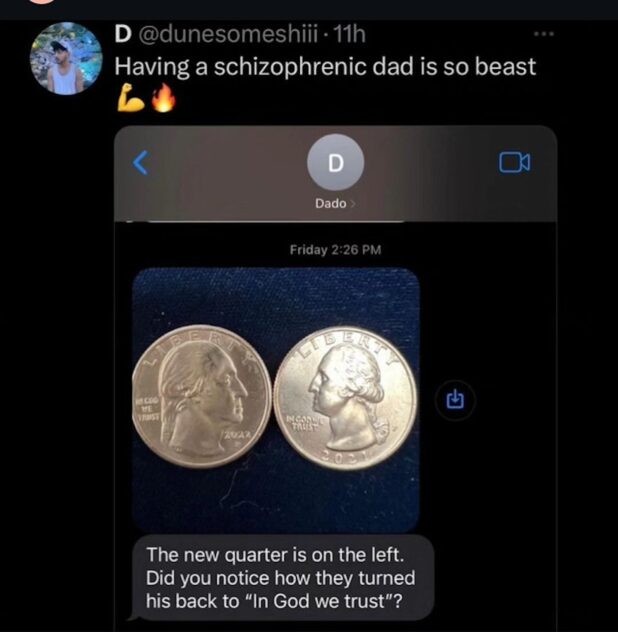Click the bold display name "D"
Screen dimensions: 618x632
pos(123,34)
